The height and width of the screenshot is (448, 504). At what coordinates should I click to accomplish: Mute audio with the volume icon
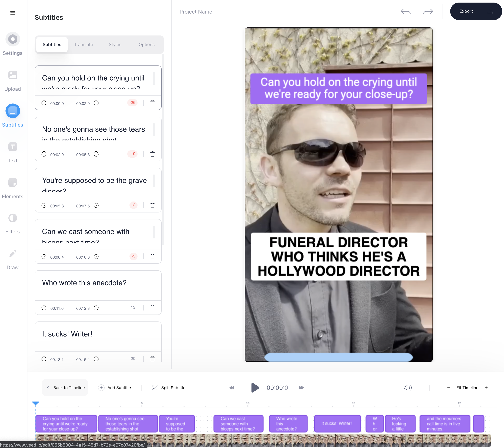coord(408,388)
